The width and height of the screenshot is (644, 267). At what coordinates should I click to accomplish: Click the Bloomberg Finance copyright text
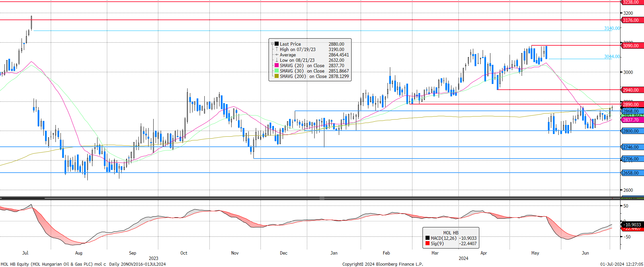point(383,264)
